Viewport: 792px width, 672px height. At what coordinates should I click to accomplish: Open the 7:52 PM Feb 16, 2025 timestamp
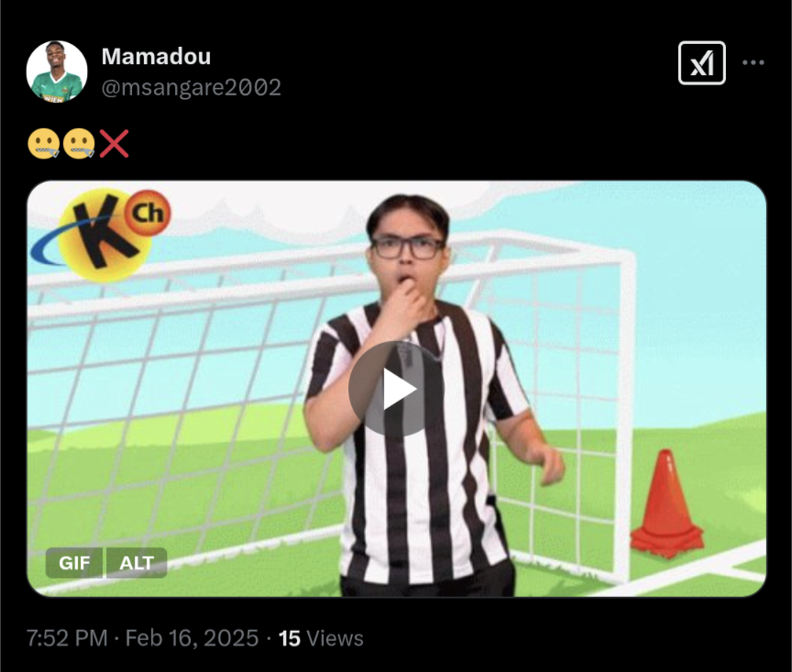(x=142, y=638)
